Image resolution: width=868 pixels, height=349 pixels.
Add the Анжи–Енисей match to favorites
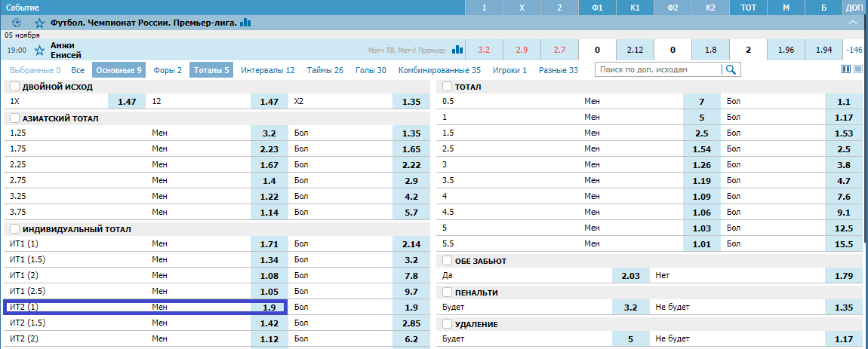click(x=39, y=51)
